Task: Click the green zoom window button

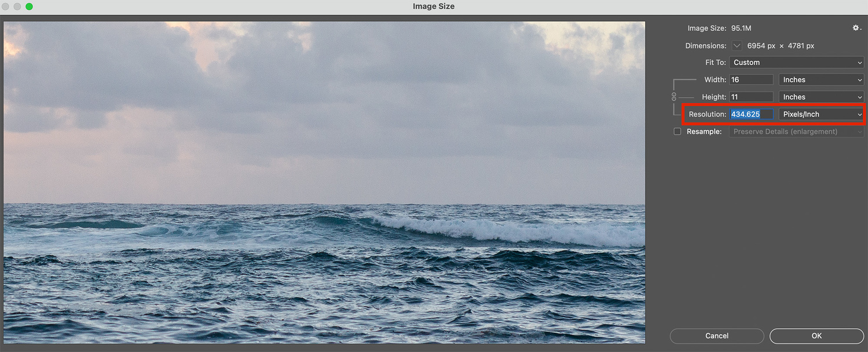Action: point(29,6)
